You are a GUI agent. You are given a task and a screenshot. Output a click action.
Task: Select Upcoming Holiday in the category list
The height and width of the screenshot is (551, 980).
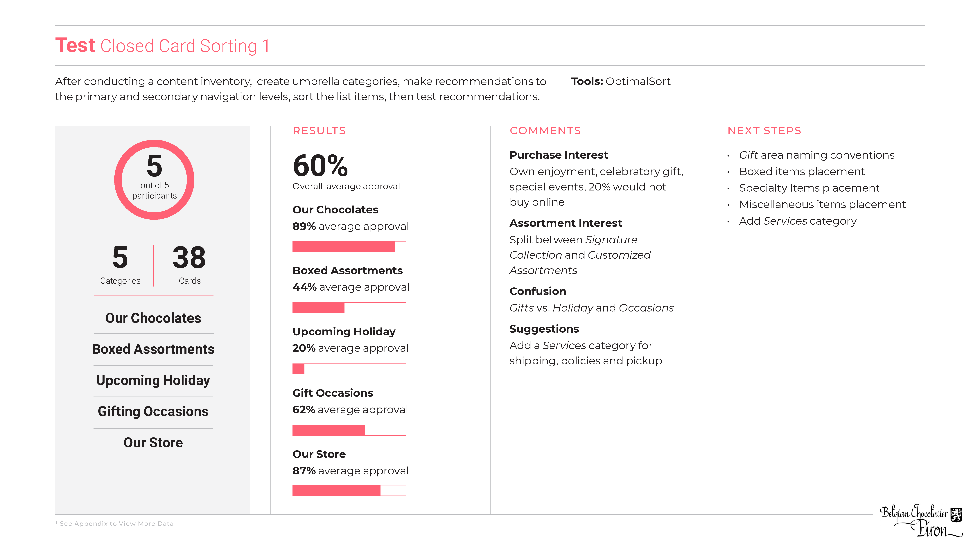[153, 380]
